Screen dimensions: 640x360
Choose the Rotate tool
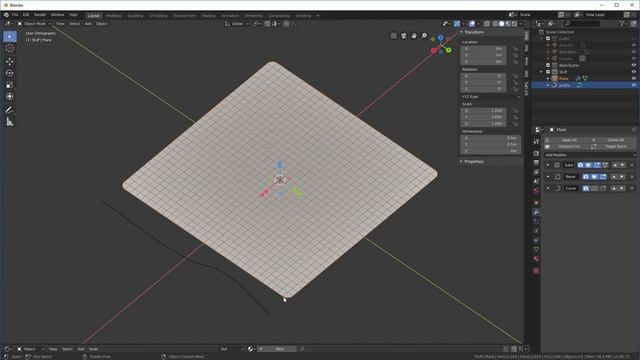click(x=10, y=73)
